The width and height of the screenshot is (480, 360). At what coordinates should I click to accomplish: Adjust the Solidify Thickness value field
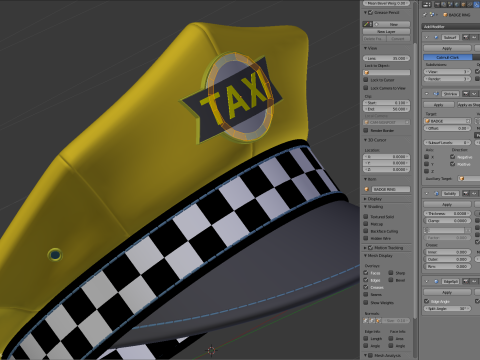pos(447,213)
